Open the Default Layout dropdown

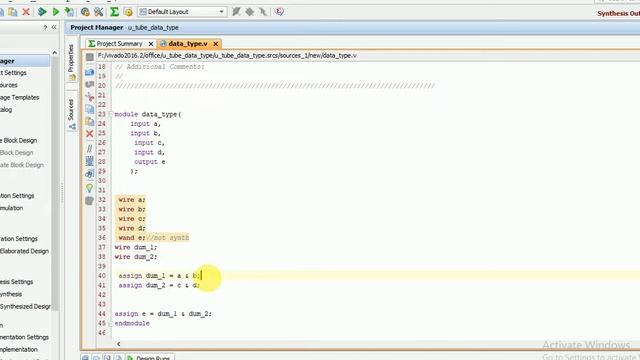tap(182, 12)
